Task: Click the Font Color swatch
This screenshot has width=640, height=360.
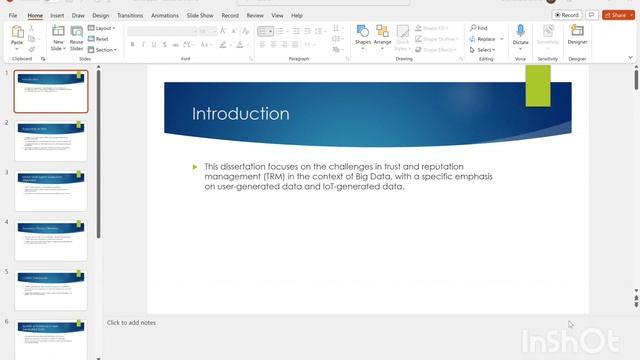Action: [x=240, y=44]
